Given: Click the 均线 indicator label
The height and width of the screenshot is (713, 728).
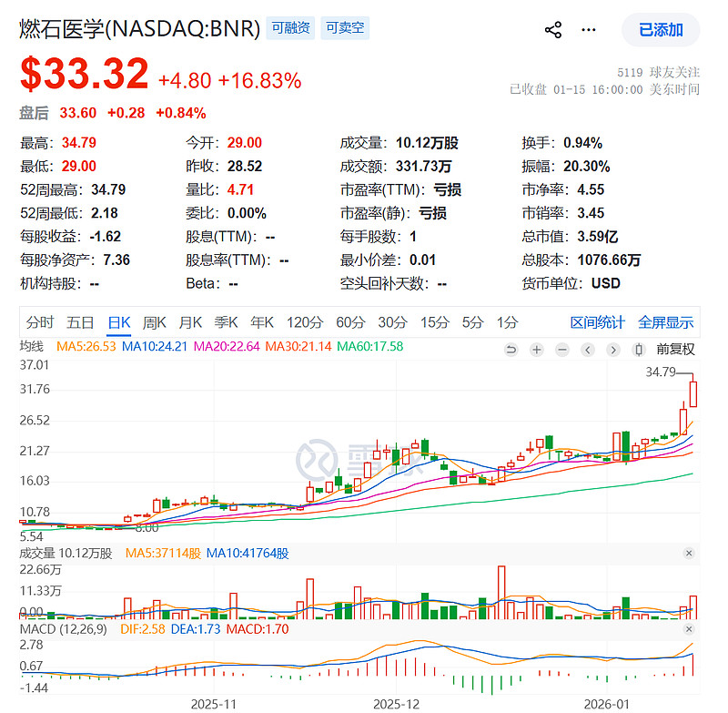Looking at the screenshot, I should tap(31, 346).
